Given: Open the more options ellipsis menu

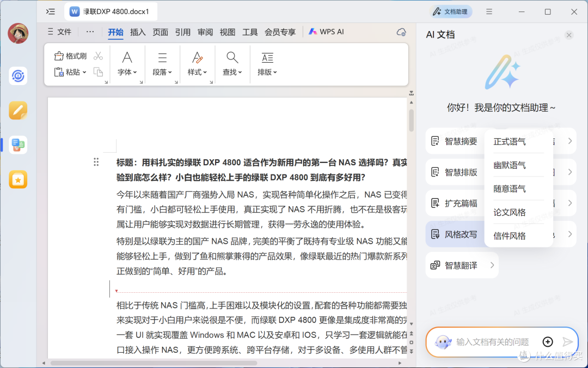Looking at the screenshot, I should [90, 32].
